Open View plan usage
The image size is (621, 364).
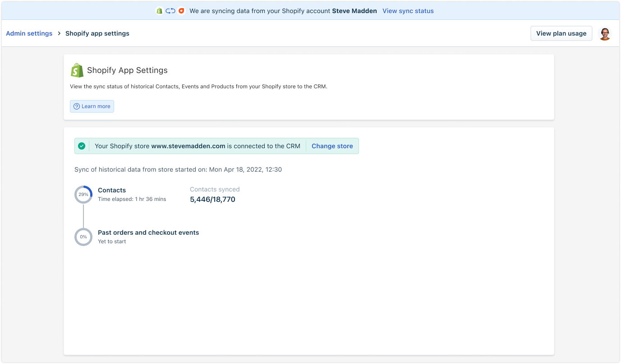tap(561, 33)
